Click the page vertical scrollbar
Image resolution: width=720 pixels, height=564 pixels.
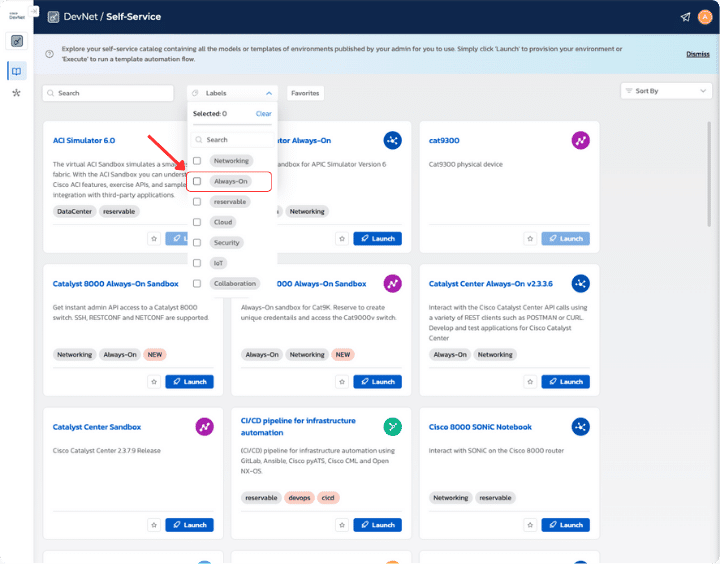click(x=709, y=174)
